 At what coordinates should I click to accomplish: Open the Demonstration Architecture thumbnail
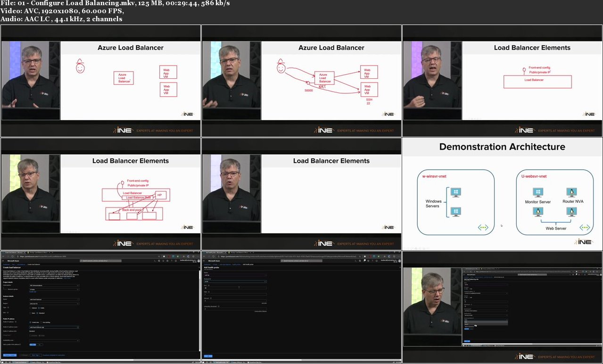pyautogui.click(x=502, y=194)
